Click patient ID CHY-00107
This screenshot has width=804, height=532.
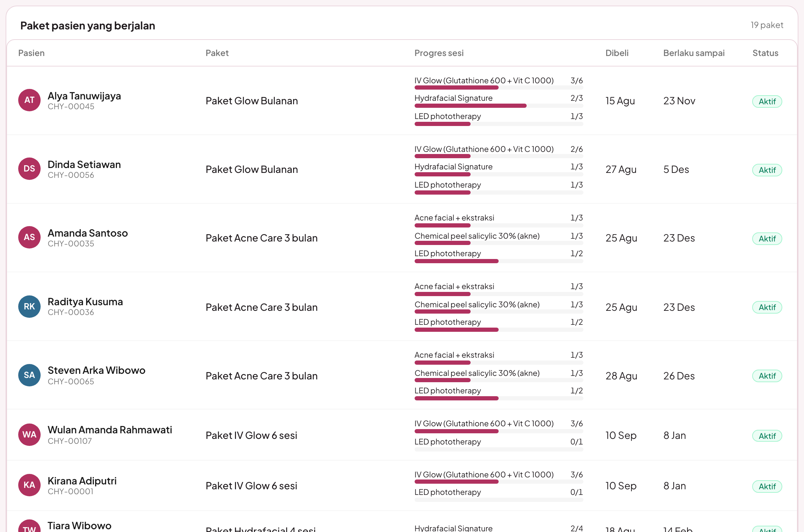70,441
